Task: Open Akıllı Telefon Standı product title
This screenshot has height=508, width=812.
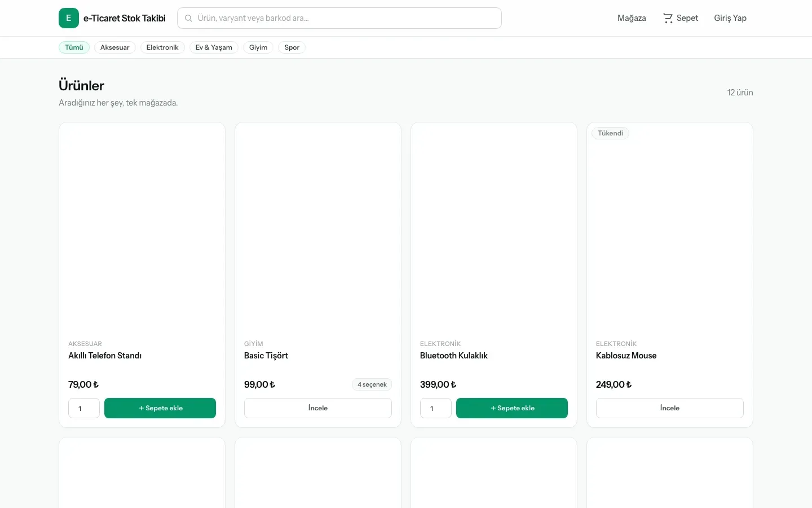Action: pyautogui.click(x=105, y=356)
